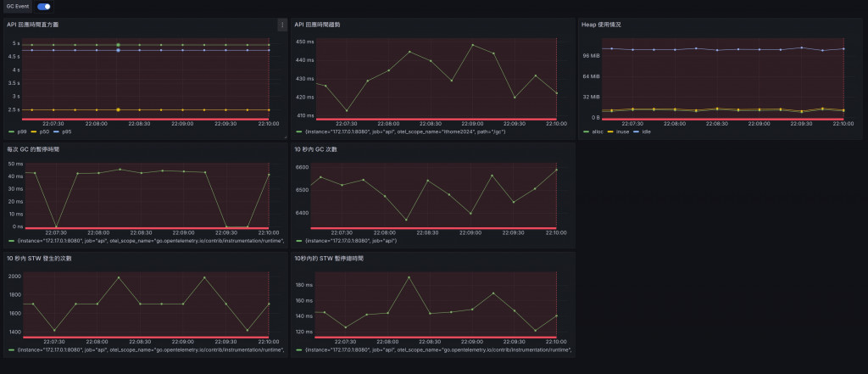Viewport: 868px width, 374px height.
Task: Click the 32 MiB axis label
Action: (x=593, y=97)
